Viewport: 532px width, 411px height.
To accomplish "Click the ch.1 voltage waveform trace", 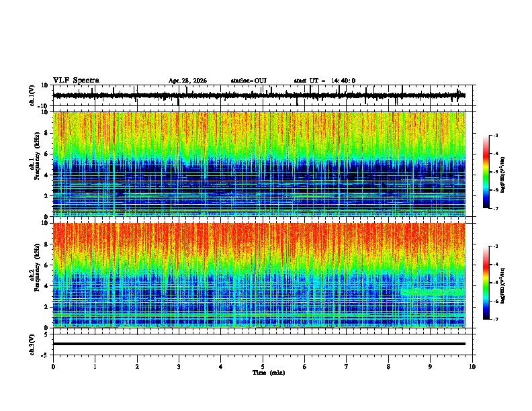I will [259, 95].
